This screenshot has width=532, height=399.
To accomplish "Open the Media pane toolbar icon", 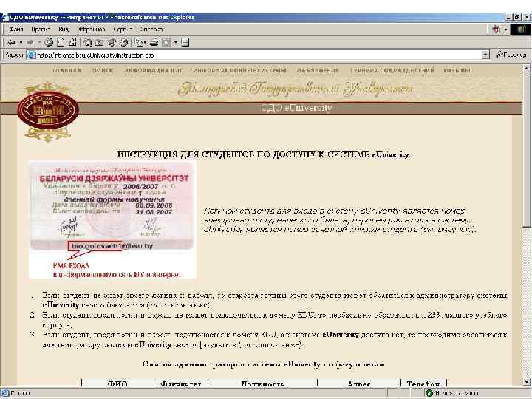I will (x=112, y=42).
